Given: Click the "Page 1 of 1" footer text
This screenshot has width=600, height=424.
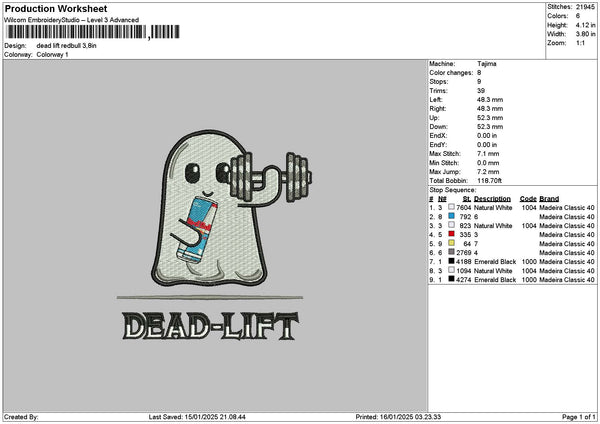Looking at the screenshot, I should click(579, 417).
